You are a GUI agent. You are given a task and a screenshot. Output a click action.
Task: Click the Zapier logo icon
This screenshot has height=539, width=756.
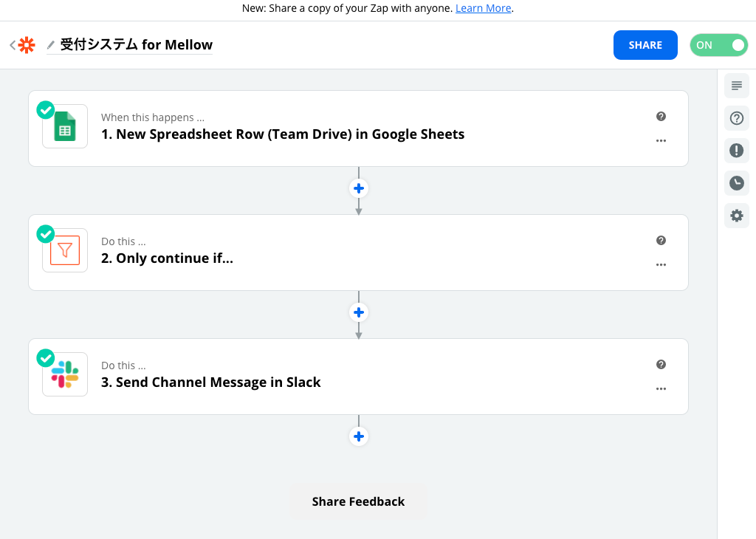(27, 45)
